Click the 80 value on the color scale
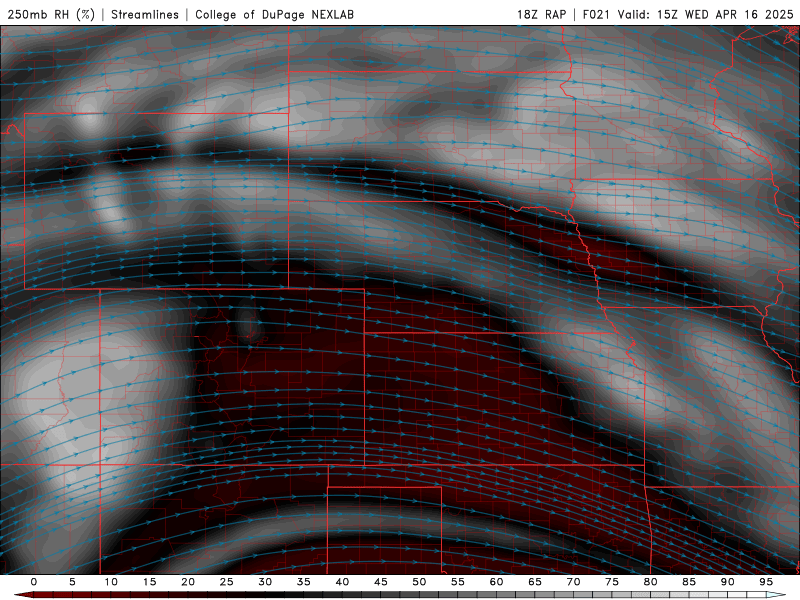 tap(651, 582)
